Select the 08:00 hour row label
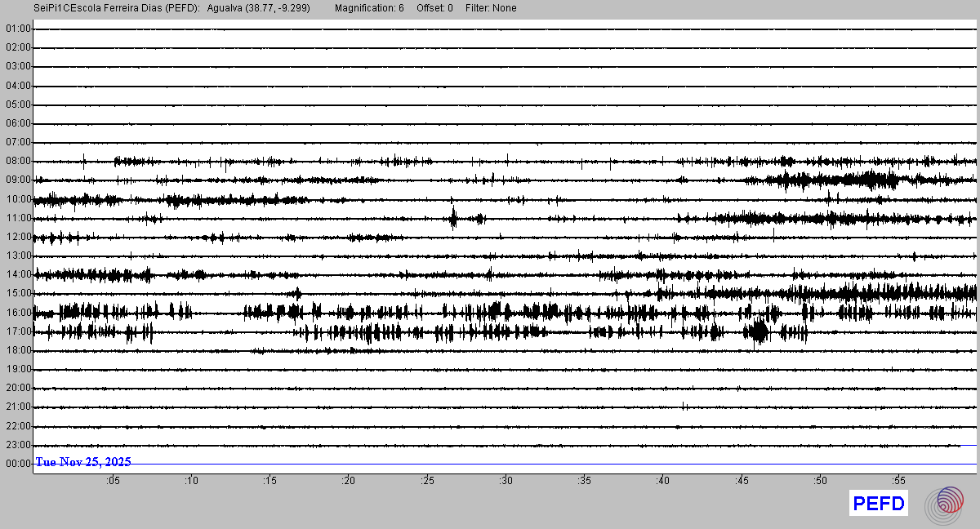 [x=18, y=161]
